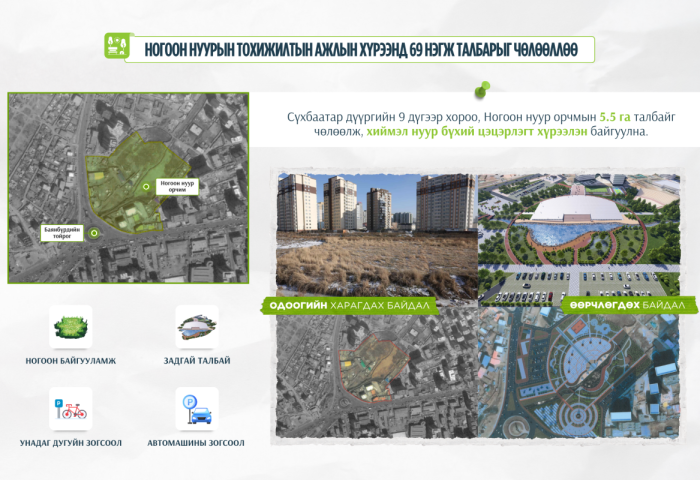The width and height of the screenshot is (700, 480).
Task: Click the title banner about 69 нэгж талбар
Action: (368, 49)
